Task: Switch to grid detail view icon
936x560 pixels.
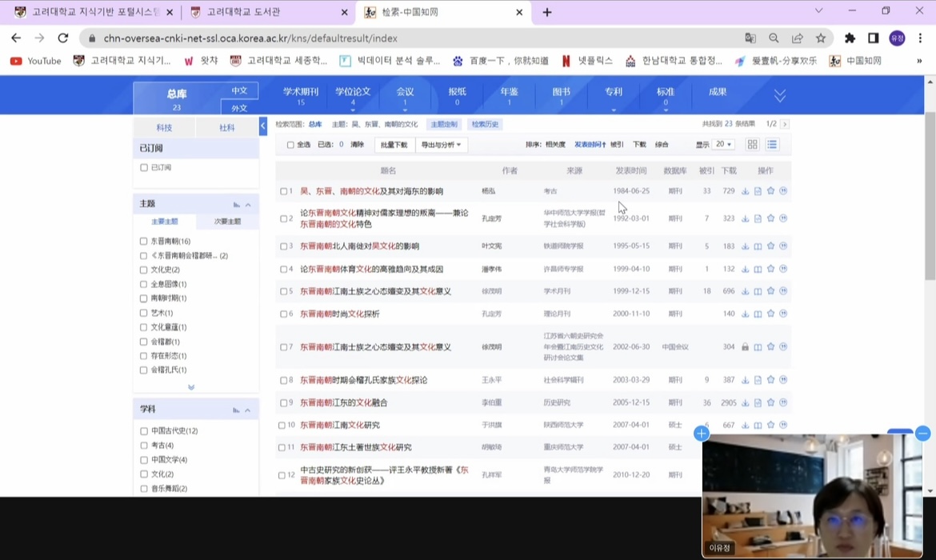Action: (752, 145)
